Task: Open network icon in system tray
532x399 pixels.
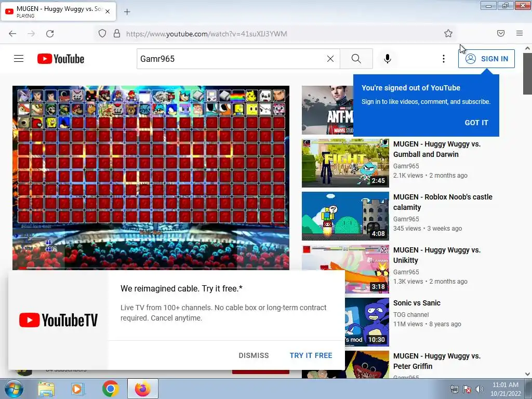Action: [454, 389]
